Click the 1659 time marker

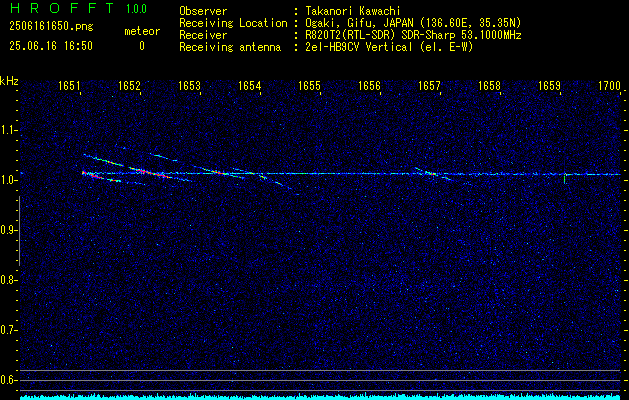[549, 85]
